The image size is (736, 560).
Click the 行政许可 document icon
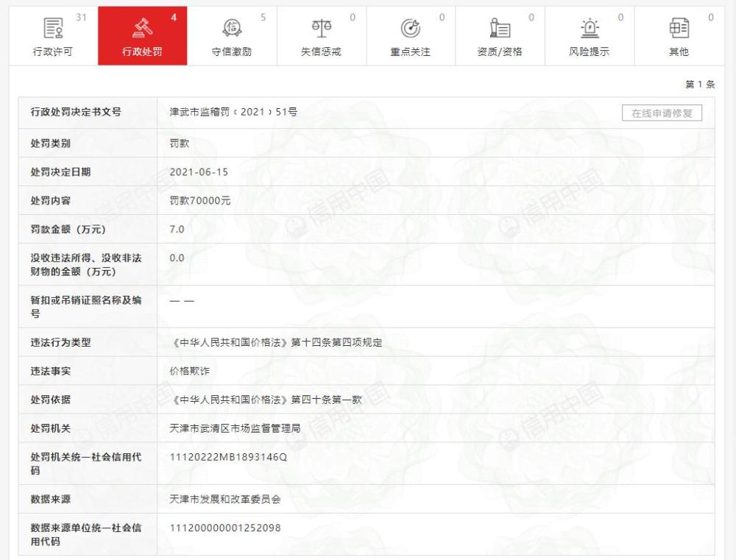tap(53, 28)
